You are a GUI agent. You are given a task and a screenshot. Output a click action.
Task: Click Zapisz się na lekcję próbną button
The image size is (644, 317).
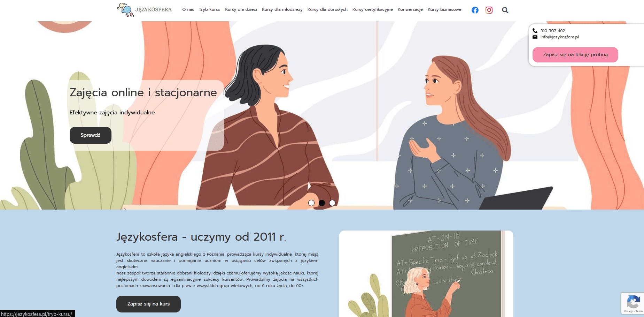pos(575,55)
